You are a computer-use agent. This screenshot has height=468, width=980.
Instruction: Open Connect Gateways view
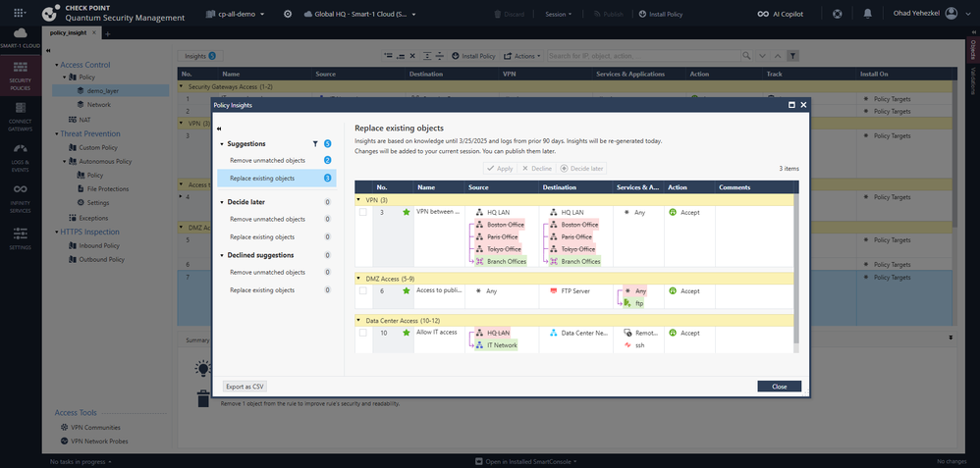coord(20,117)
